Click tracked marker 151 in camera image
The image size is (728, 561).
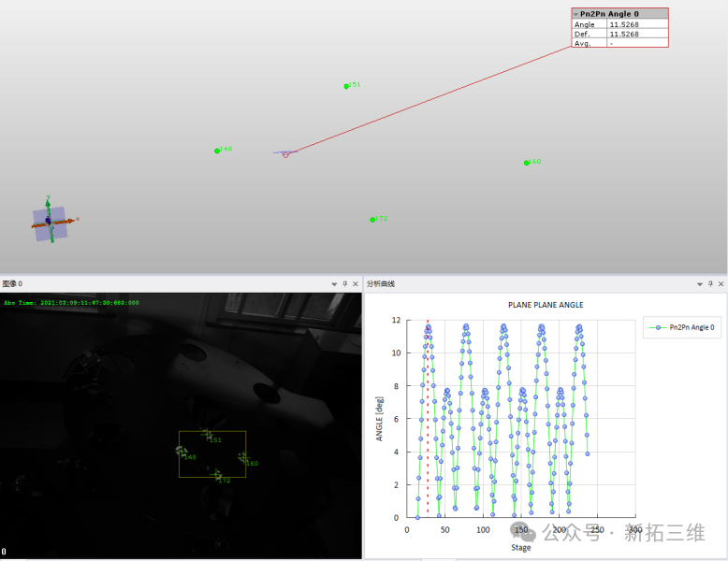pyautogui.click(x=207, y=435)
